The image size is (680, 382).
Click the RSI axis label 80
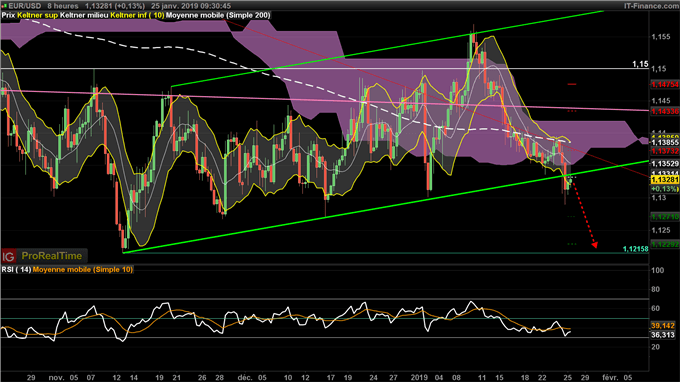click(x=656, y=289)
